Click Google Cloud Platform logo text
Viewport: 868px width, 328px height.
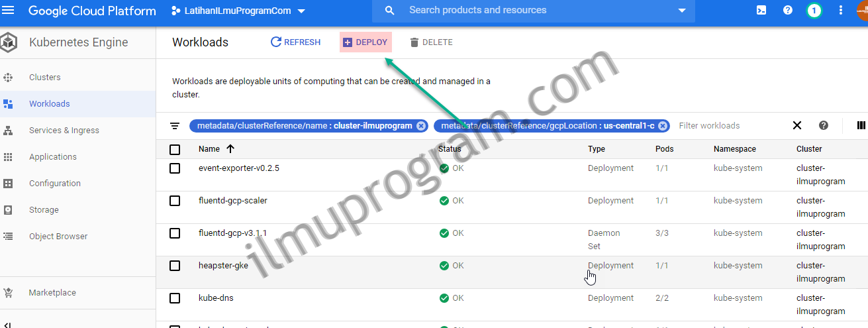pyautogui.click(x=92, y=11)
